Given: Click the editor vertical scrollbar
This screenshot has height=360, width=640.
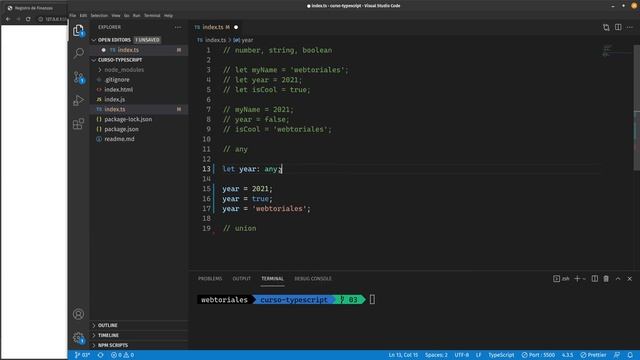Looking at the screenshot, I should click(637, 108).
